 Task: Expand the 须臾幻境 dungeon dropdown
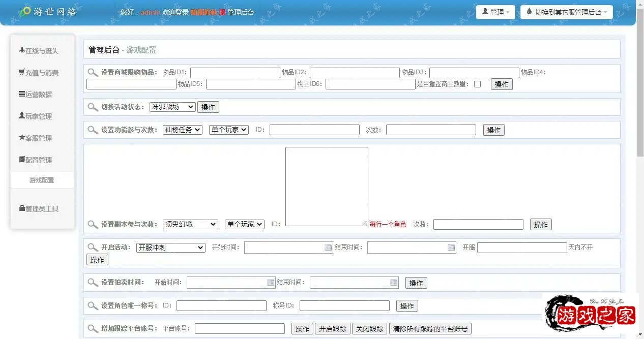click(190, 224)
